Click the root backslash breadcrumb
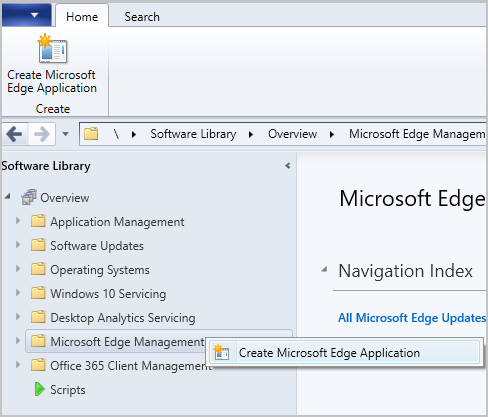This screenshot has width=488, height=417. (x=116, y=134)
